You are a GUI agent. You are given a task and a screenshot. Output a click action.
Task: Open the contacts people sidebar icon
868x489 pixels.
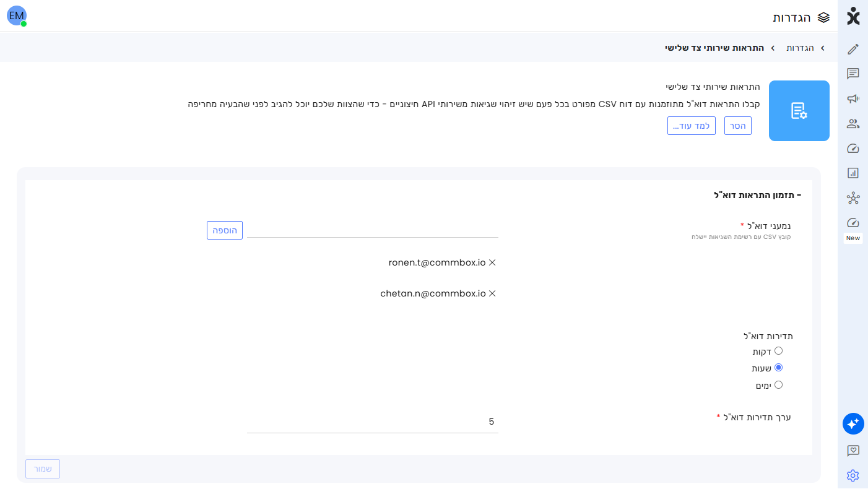coord(853,124)
